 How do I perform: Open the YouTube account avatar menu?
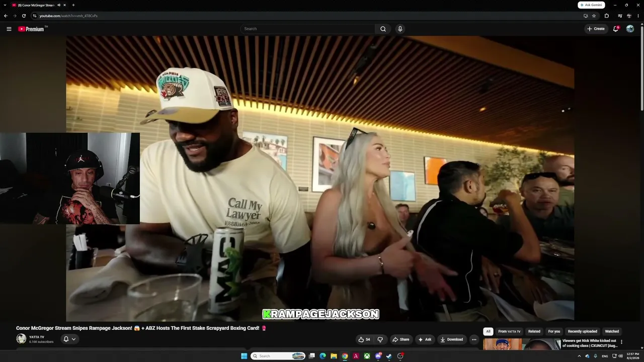coord(630,29)
